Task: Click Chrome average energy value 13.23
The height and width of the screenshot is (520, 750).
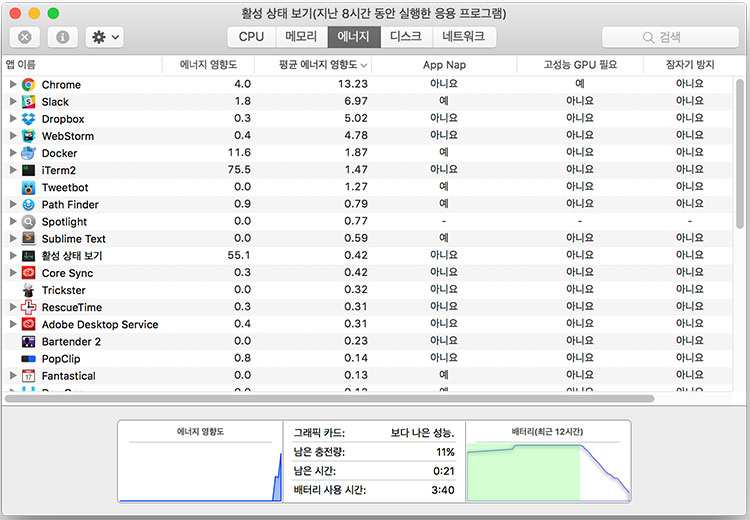Action: tap(353, 84)
